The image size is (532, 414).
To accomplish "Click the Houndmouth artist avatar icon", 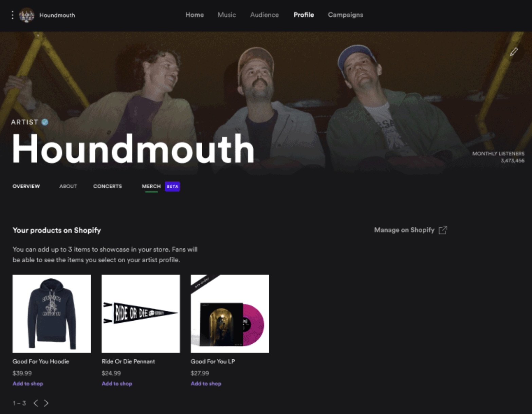I will 27,15.
